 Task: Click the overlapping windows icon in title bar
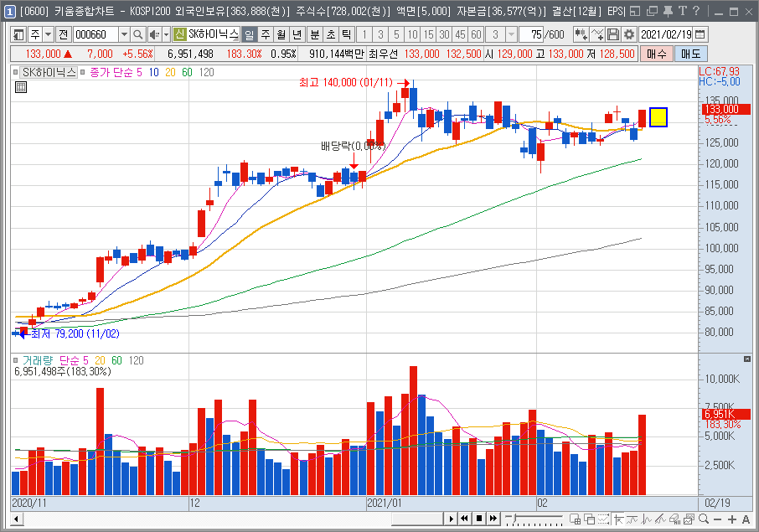652,11
